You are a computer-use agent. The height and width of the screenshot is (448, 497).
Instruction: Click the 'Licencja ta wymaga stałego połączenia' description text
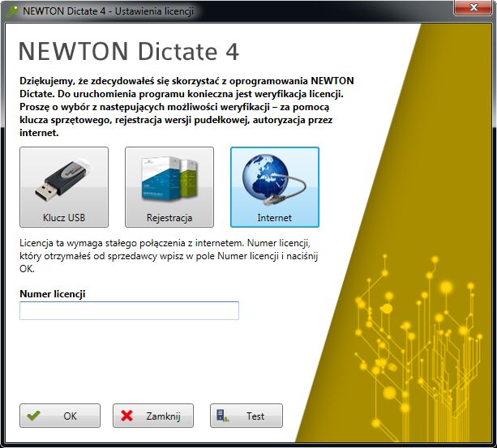[x=169, y=256]
